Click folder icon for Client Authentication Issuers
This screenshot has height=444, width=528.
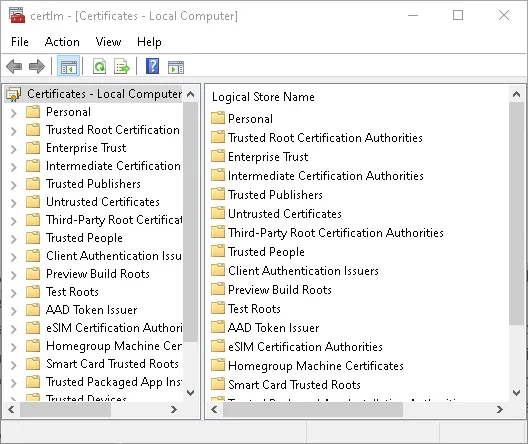(x=218, y=270)
